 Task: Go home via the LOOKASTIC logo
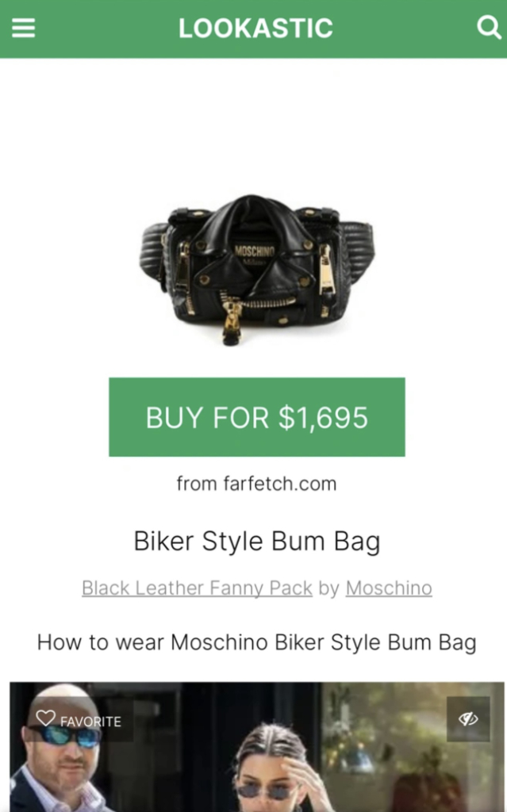[255, 28]
